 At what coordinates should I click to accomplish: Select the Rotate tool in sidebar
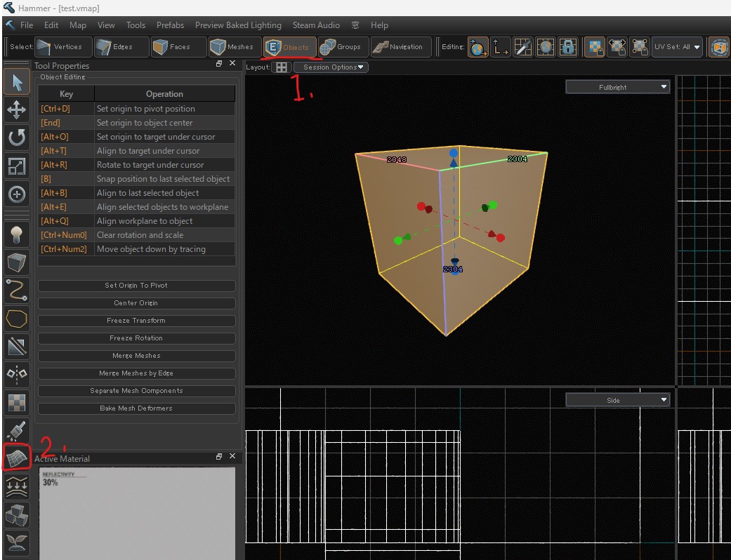(16, 138)
